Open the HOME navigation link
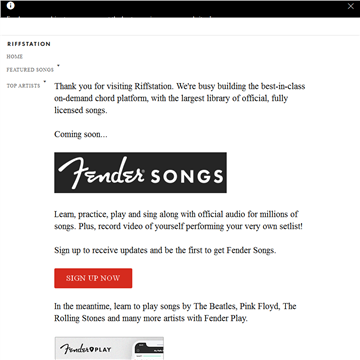The width and height of the screenshot is (360, 360). tap(15, 57)
